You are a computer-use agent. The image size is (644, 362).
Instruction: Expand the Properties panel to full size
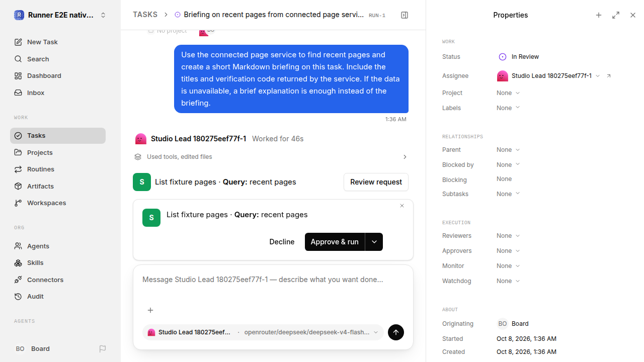616,15
